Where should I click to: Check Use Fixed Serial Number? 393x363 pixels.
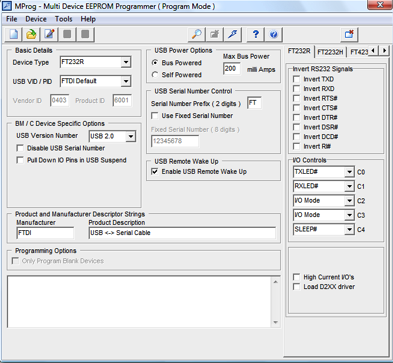point(155,116)
